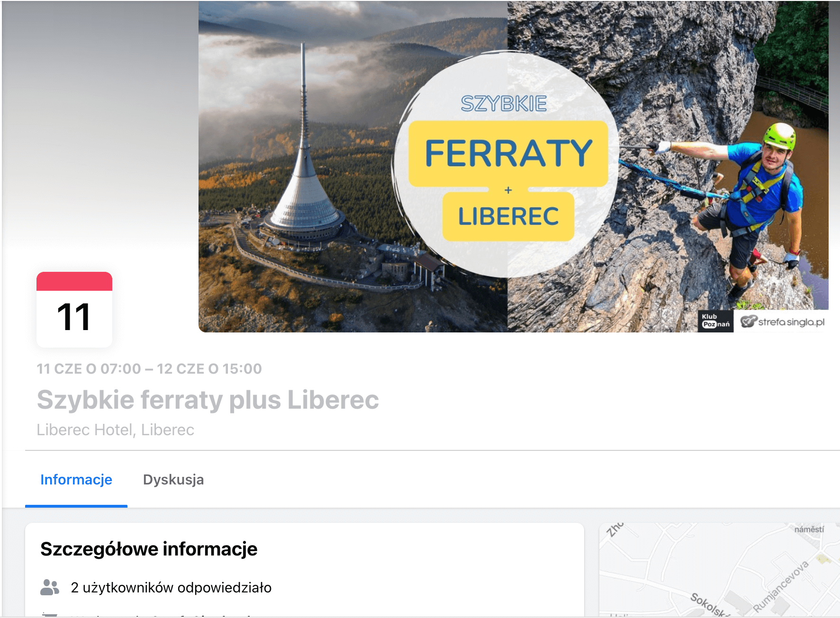Click the 'Liberec Hotel, Liberec' location link
This screenshot has height=618, width=840.
coord(116,430)
